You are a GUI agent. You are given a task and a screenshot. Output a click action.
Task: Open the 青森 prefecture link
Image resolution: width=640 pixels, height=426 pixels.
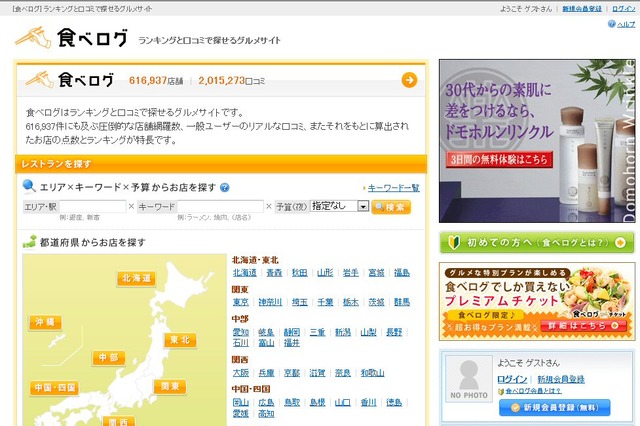click(x=274, y=273)
